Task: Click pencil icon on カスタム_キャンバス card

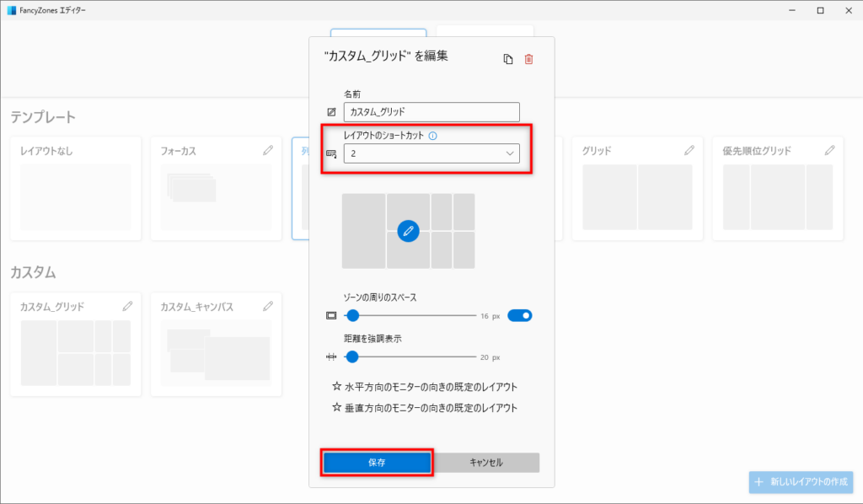Action: (268, 306)
